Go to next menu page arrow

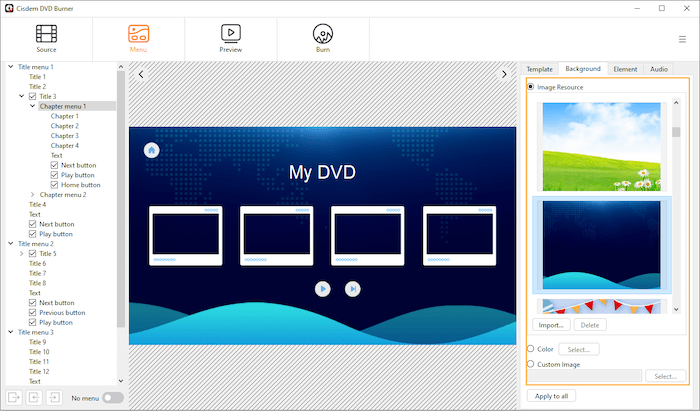tap(504, 74)
